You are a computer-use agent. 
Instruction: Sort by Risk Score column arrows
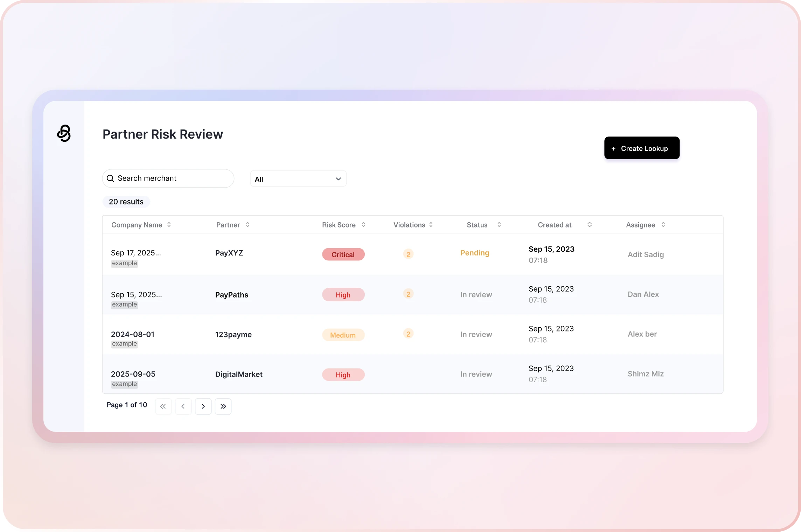363,225
